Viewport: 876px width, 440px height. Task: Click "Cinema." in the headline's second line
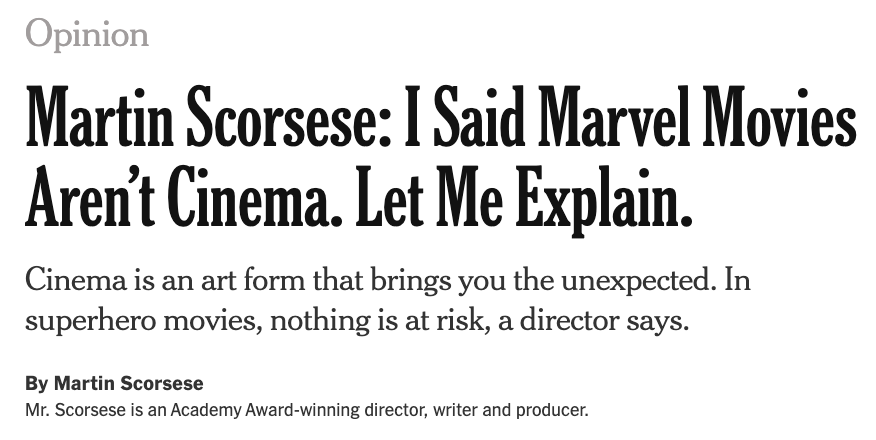(x=254, y=196)
